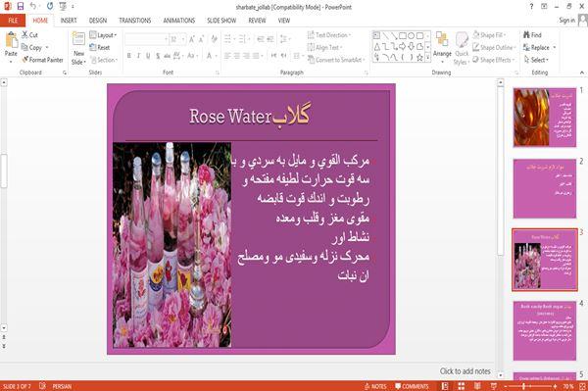This screenshot has width=588, height=391.
Task: Select slide 2 thumbnail
Action: (x=545, y=188)
